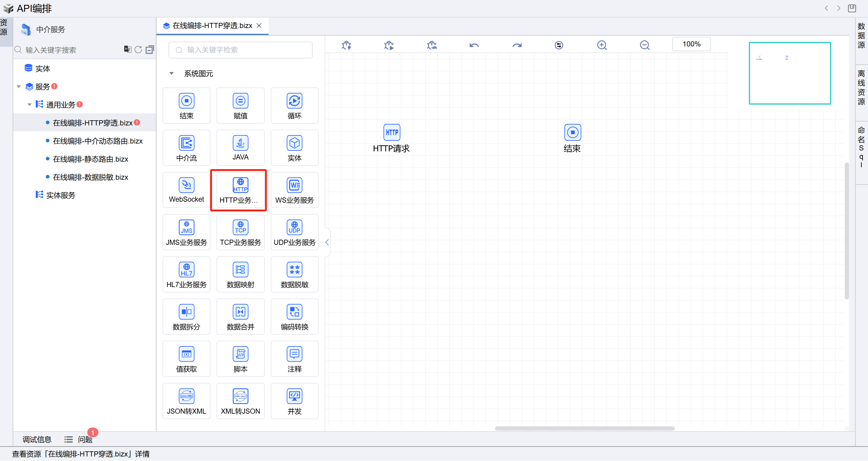Select the HTTP业务 service element in palette
This screenshot has height=461, width=868.
tap(240, 190)
